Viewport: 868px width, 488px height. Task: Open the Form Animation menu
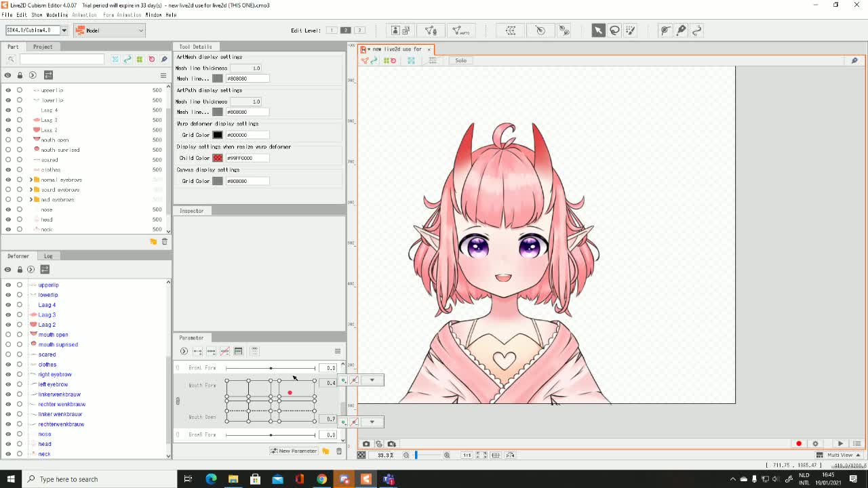(122, 15)
